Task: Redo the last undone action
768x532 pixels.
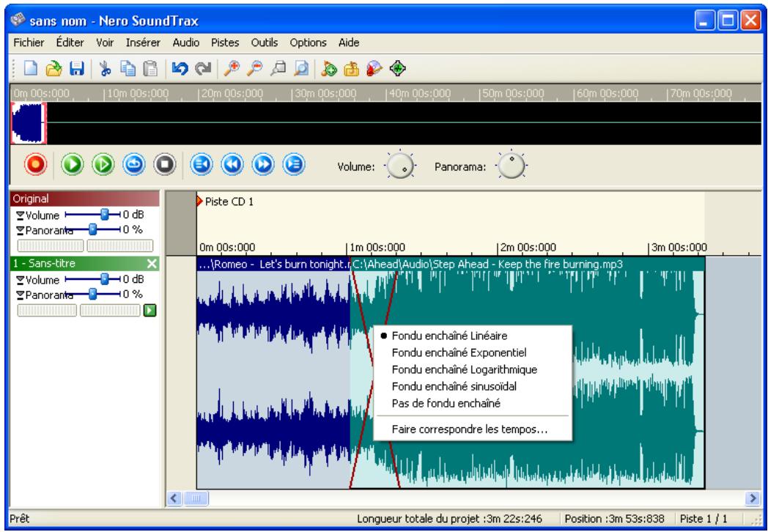Action: (203, 69)
